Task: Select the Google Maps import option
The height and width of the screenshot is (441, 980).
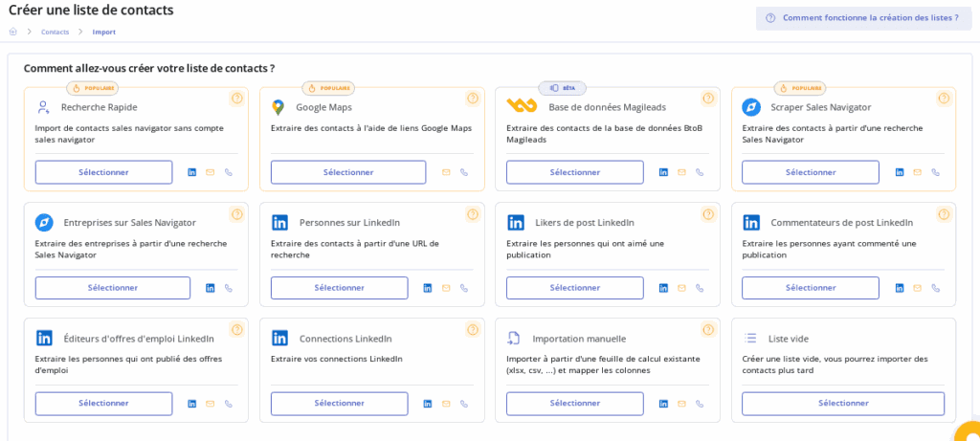Action: click(347, 172)
